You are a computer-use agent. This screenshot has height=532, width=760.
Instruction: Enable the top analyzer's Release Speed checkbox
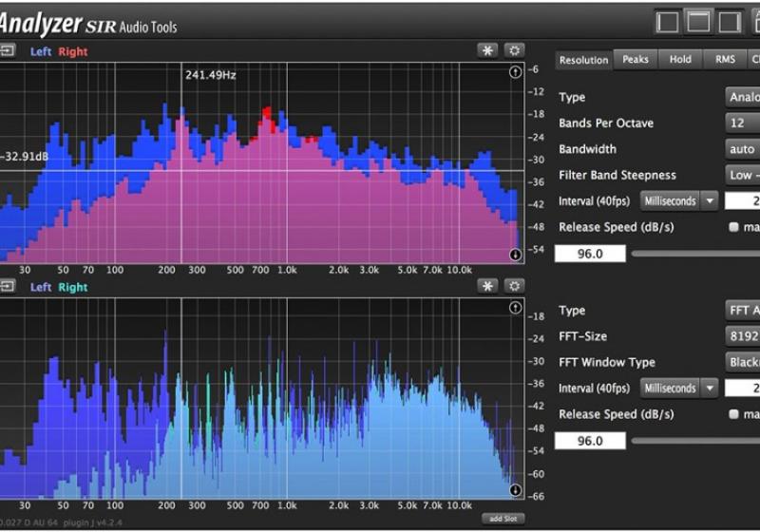(x=733, y=227)
